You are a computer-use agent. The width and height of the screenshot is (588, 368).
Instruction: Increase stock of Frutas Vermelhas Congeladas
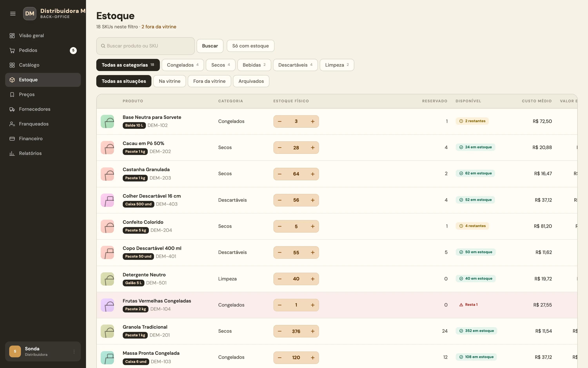312,305
